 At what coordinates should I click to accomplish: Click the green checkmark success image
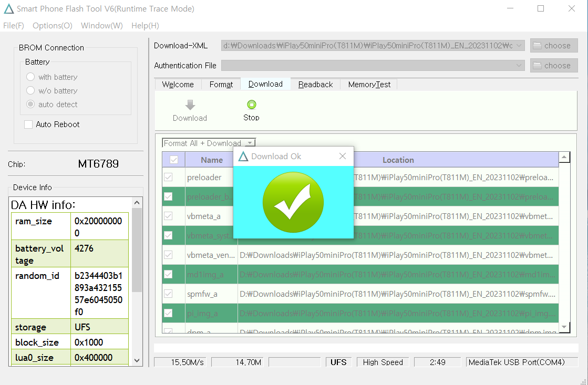pos(293,202)
